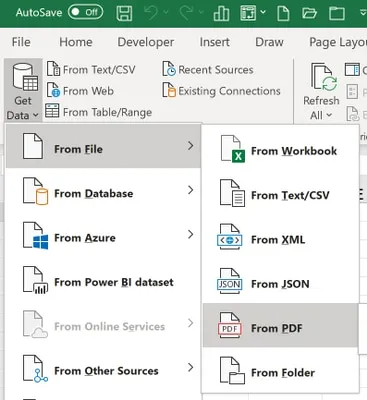
Task: Click the From Database cylinder icon
Action: pos(35,191)
